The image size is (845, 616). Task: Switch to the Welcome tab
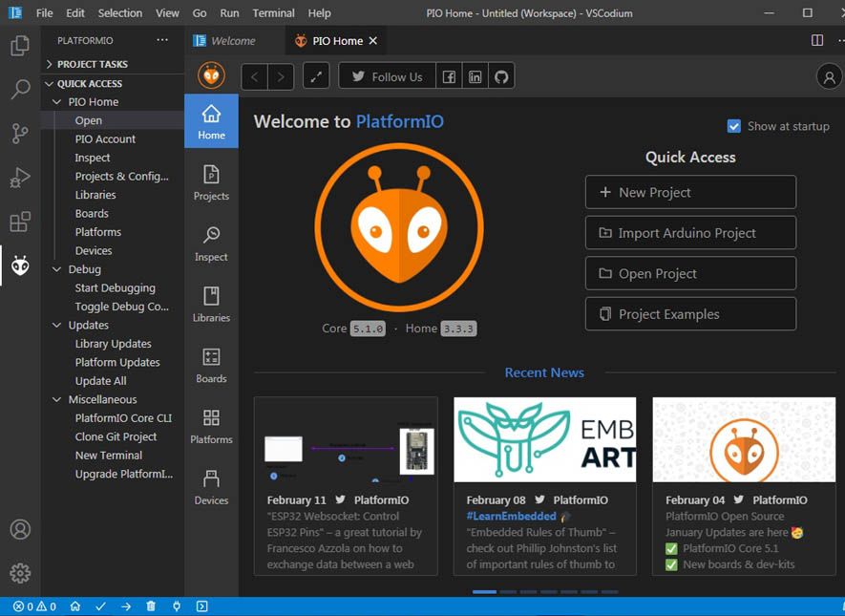tap(232, 40)
